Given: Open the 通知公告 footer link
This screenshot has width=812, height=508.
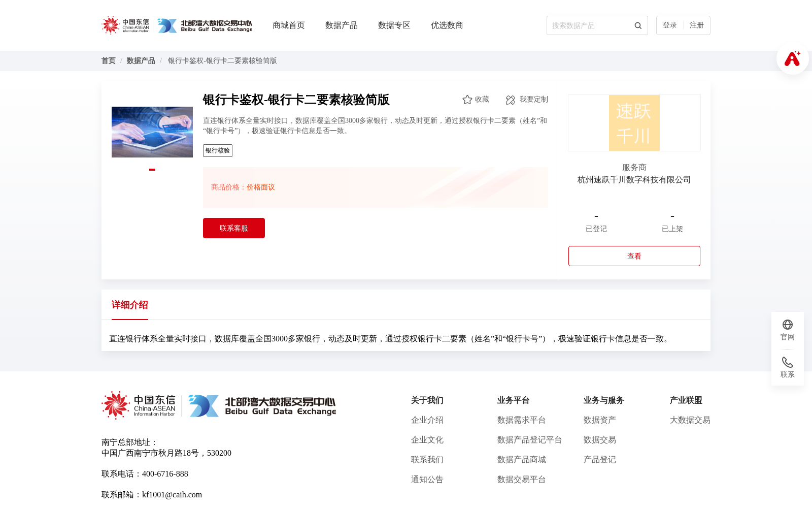Looking at the screenshot, I should point(427,480).
